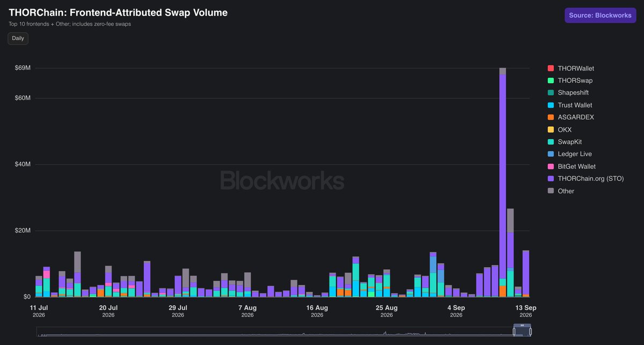Toggle the THORSwap legend label
The height and width of the screenshot is (345, 644).
coord(575,81)
